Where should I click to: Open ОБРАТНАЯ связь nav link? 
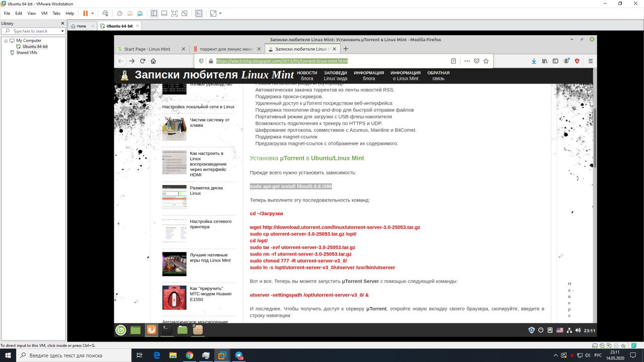pyautogui.click(x=438, y=75)
